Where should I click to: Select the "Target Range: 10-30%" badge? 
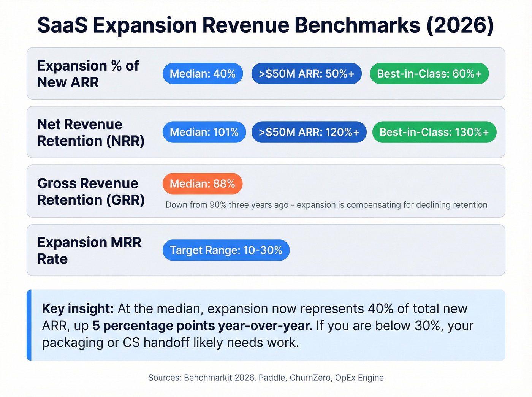pyautogui.click(x=226, y=250)
